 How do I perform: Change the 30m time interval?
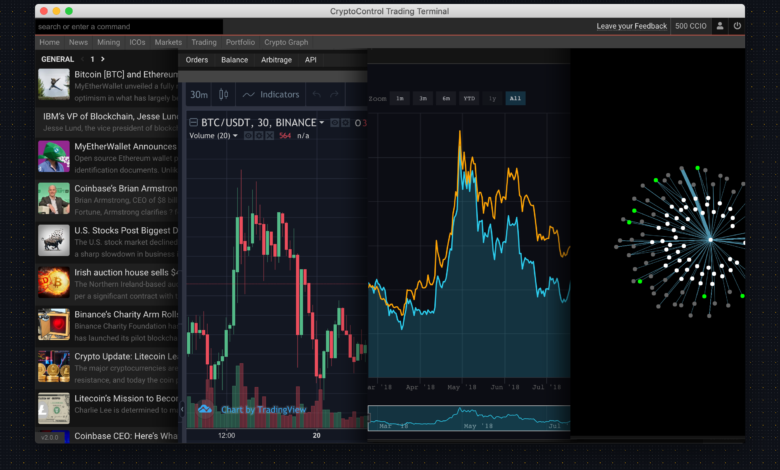[x=199, y=94]
